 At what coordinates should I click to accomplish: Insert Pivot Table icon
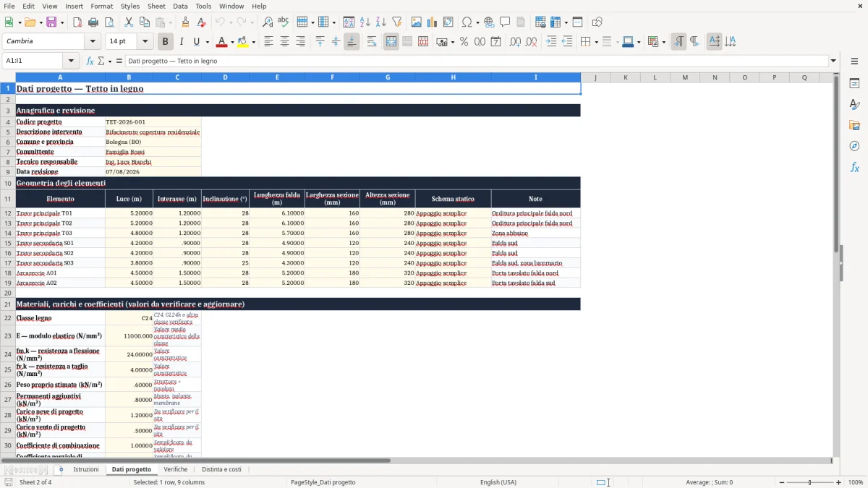click(448, 22)
